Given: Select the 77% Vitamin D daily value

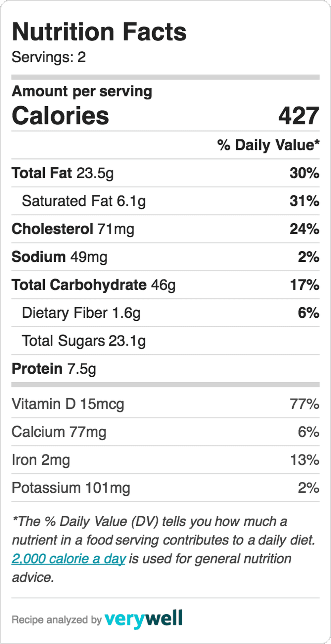Looking at the screenshot, I should pyautogui.click(x=305, y=404).
